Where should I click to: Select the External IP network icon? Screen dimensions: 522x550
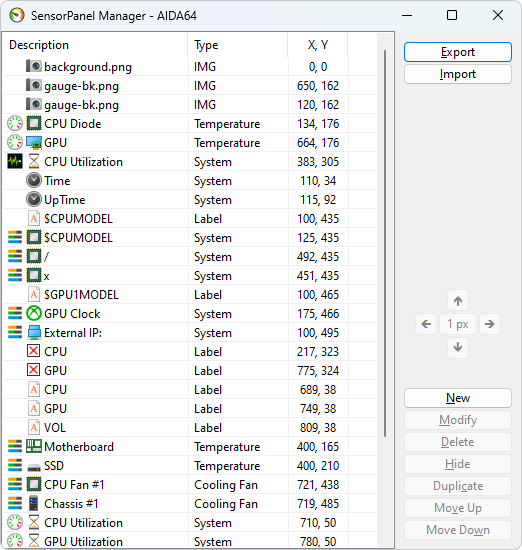(34, 333)
